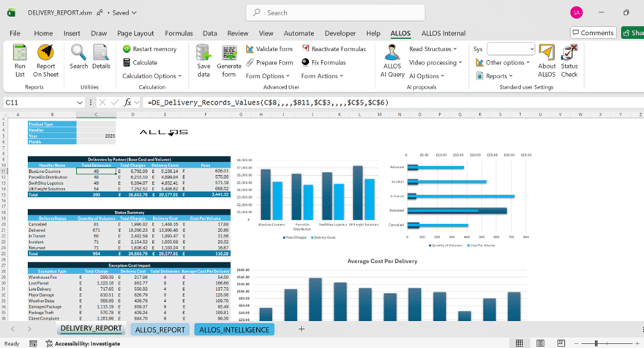Open the Page Layout tab
Viewport: 644px width, 348px height.
coord(135,33)
